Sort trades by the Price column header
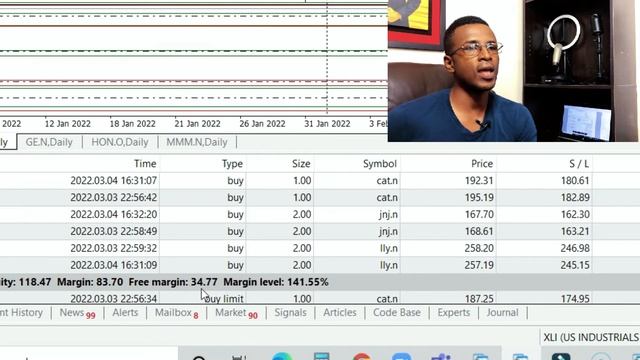This screenshot has height=360, width=640. click(x=482, y=164)
